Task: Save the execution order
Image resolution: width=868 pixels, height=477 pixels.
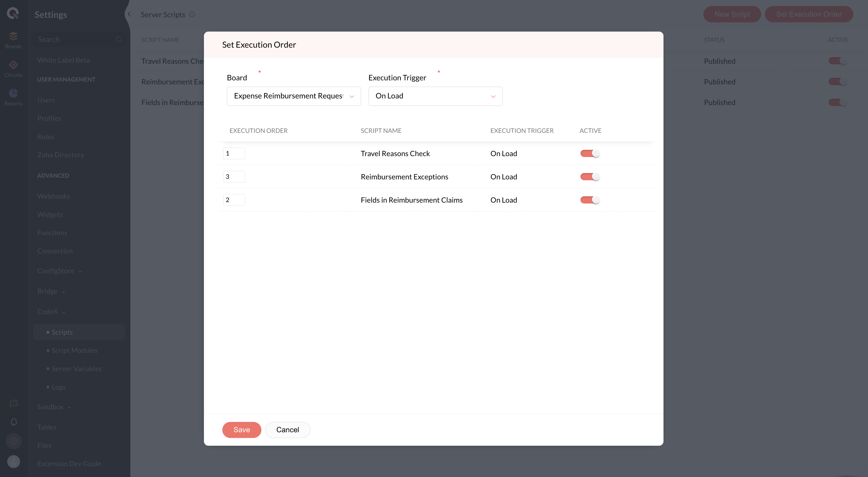Action: (242, 430)
